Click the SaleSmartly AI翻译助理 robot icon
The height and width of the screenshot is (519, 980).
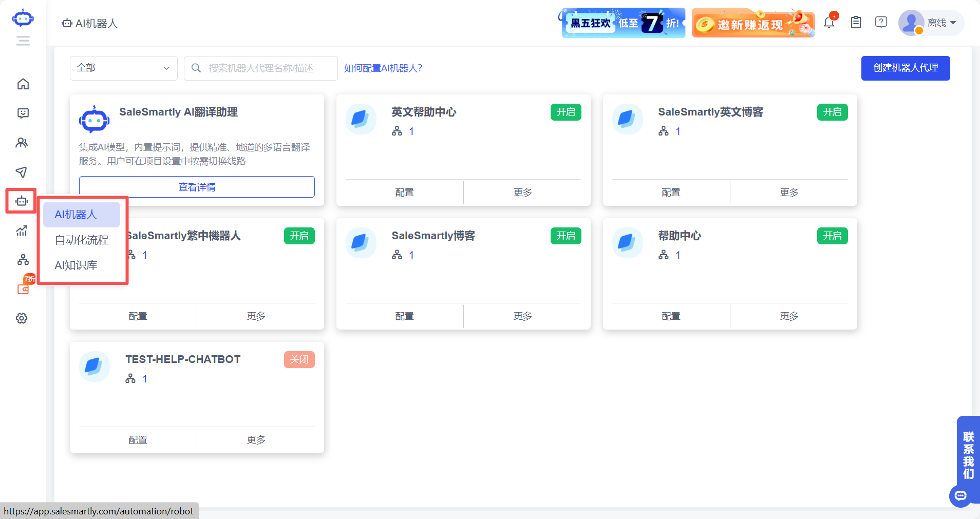coord(94,119)
